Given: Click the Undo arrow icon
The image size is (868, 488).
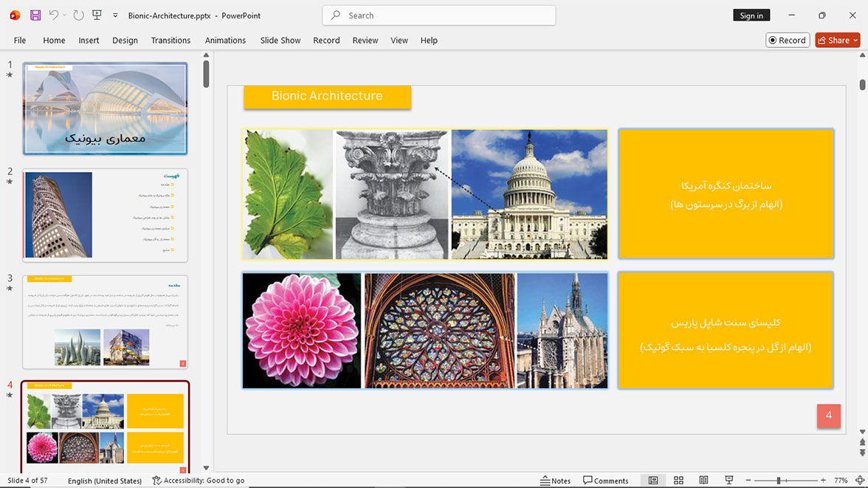Looking at the screenshot, I should pos(53,15).
